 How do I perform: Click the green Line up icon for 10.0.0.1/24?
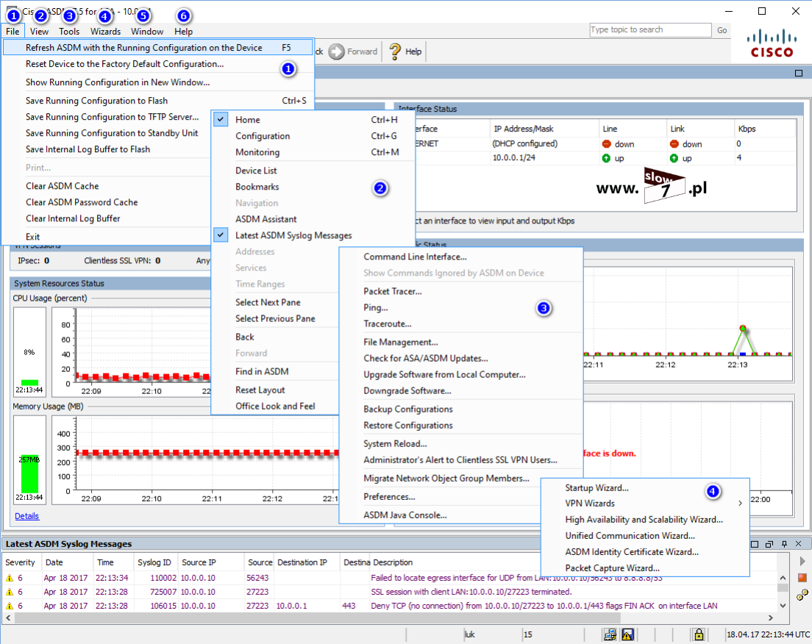tap(606, 158)
